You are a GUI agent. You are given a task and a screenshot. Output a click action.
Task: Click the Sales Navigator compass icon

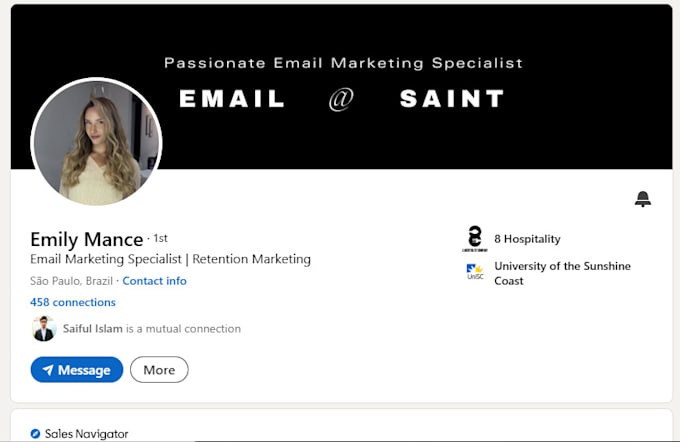pyautogui.click(x=35, y=434)
